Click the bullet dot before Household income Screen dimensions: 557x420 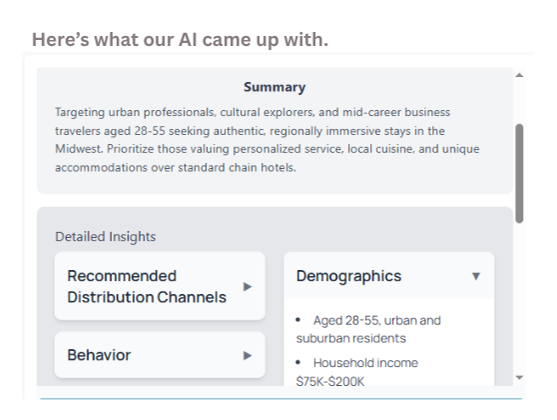[298, 362]
